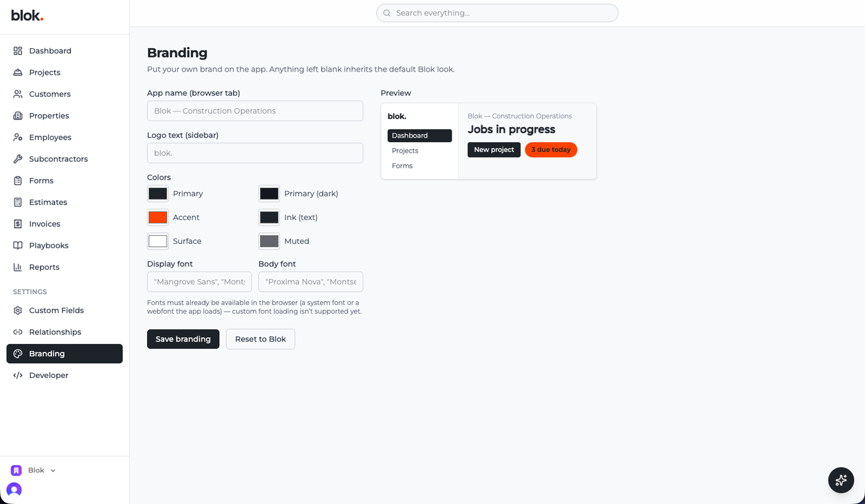Open the AI sparkle assistant button
The width and height of the screenshot is (865, 504).
pyautogui.click(x=841, y=480)
